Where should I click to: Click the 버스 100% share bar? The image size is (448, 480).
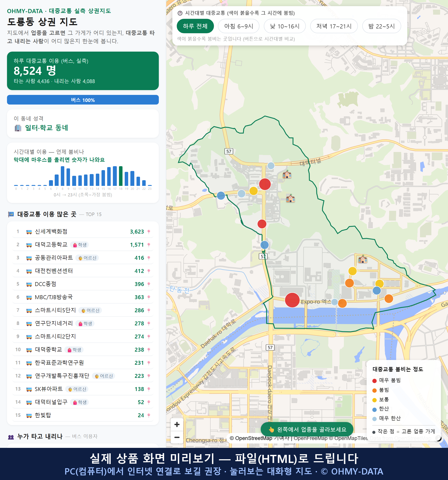(83, 100)
